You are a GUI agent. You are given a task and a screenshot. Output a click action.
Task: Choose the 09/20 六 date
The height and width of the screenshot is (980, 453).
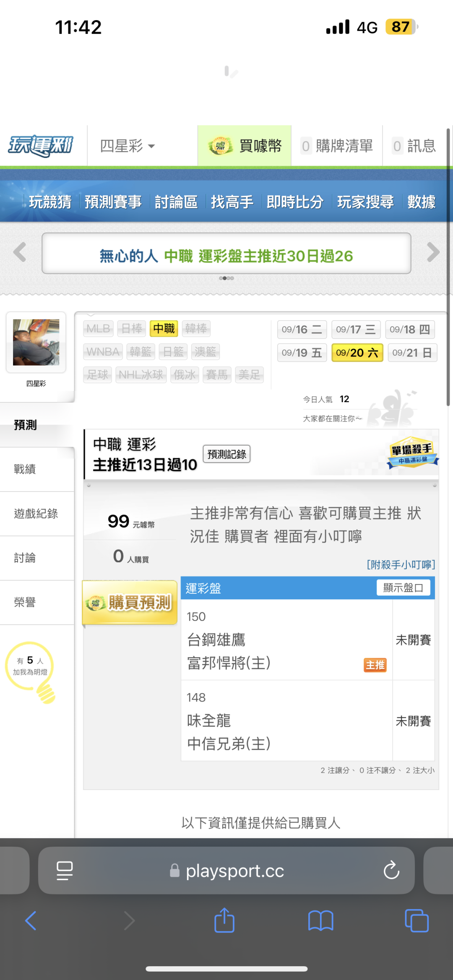pos(357,353)
